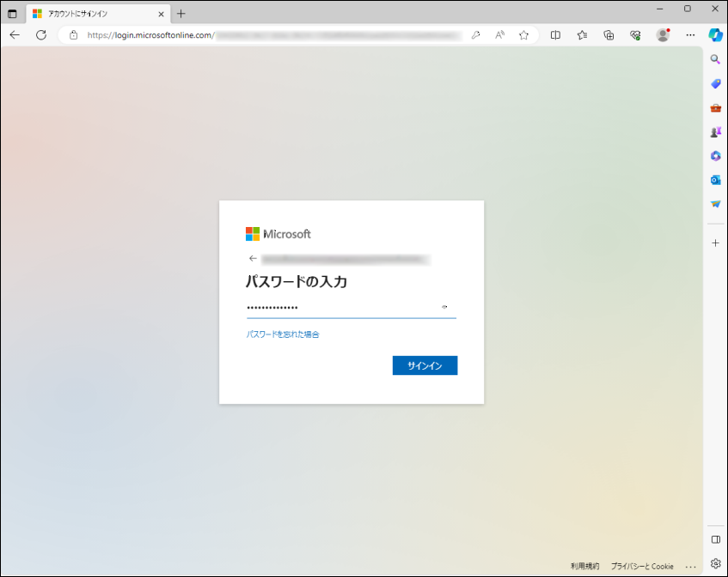
Task: Focus the password input field
Action: coord(340,307)
